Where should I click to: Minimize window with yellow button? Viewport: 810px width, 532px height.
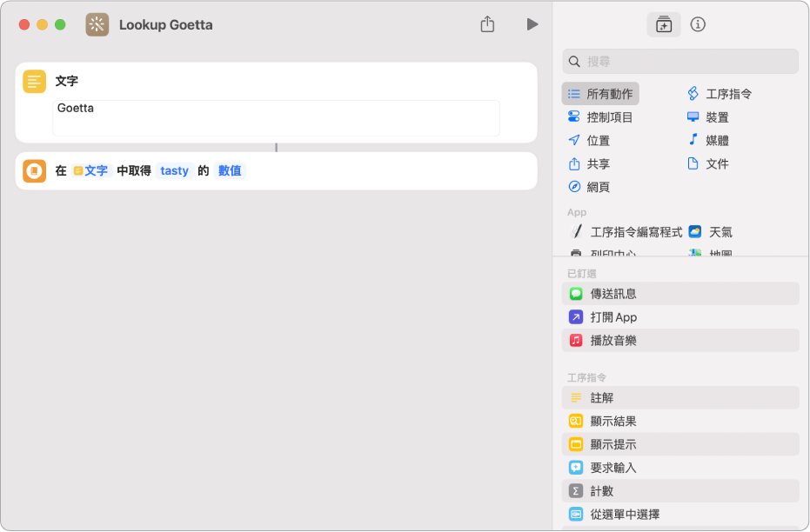pos(43,24)
